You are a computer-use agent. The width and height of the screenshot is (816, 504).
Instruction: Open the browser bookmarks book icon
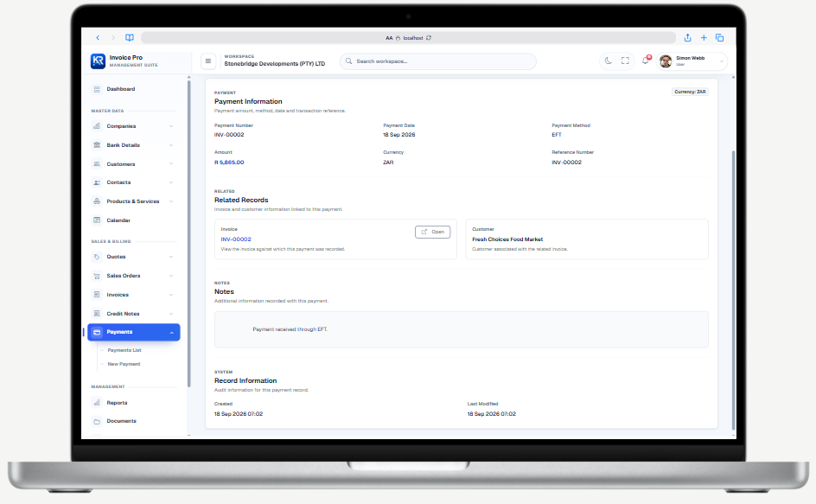pyautogui.click(x=130, y=37)
